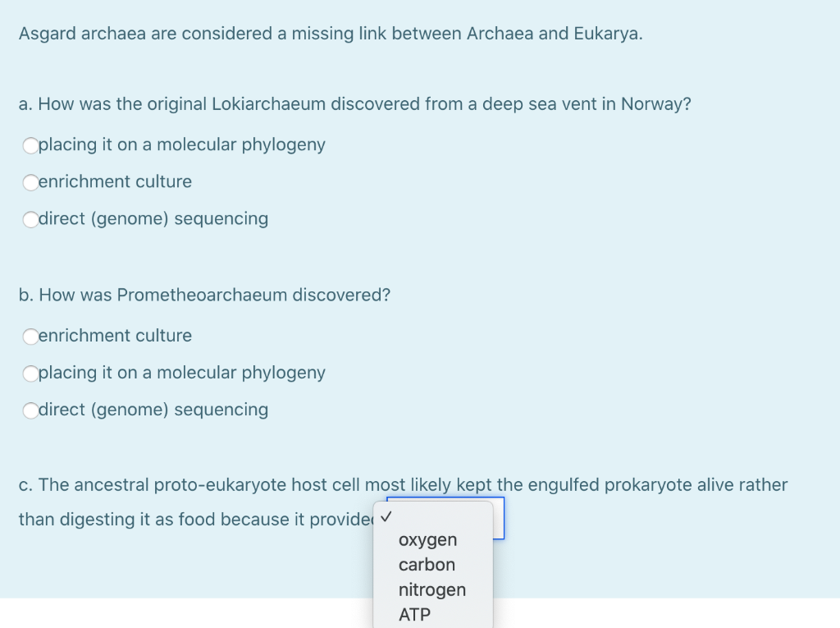Click the empty radio circle beside "enrichment culture"
The height and width of the screenshot is (628, 840).
(x=31, y=182)
